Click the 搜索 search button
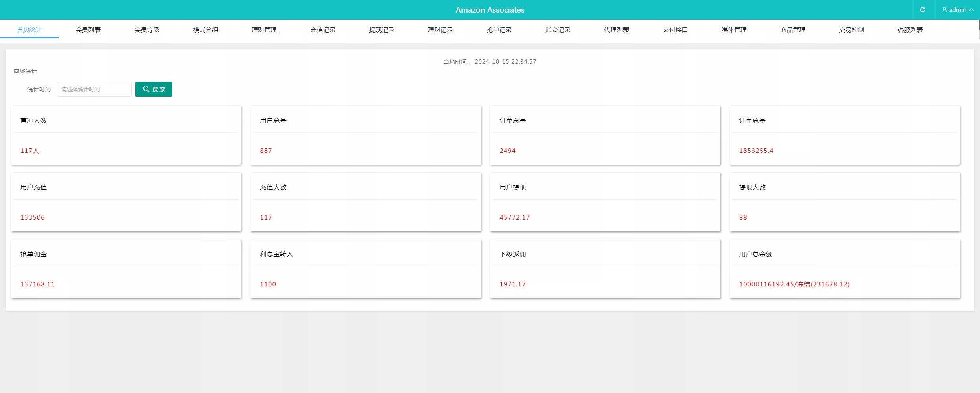Viewport: 980px width, 393px height. (x=154, y=89)
